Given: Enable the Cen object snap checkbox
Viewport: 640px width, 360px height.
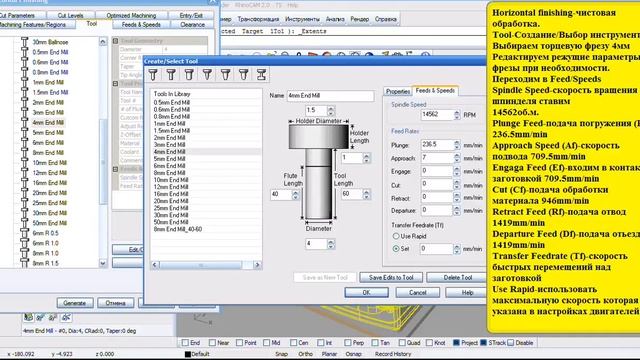Looking at the screenshot, I should [293, 343].
